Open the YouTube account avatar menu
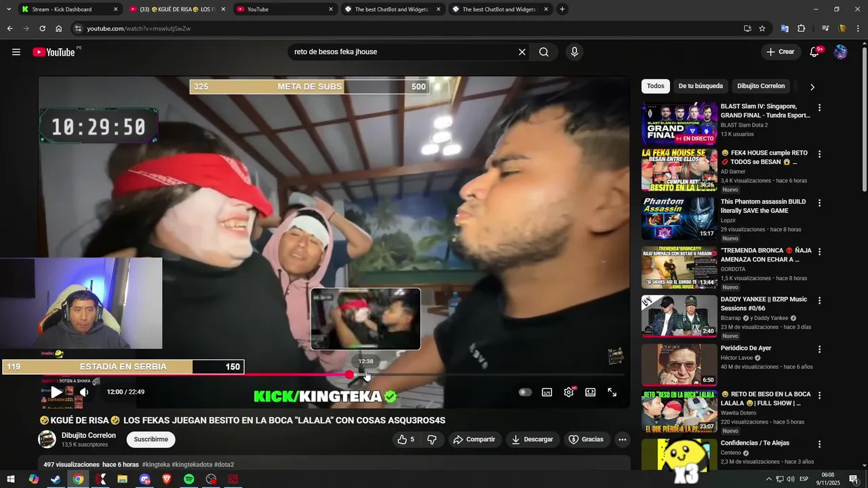The width and height of the screenshot is (868, 488). pyautogui.click(x=841, y=52)
